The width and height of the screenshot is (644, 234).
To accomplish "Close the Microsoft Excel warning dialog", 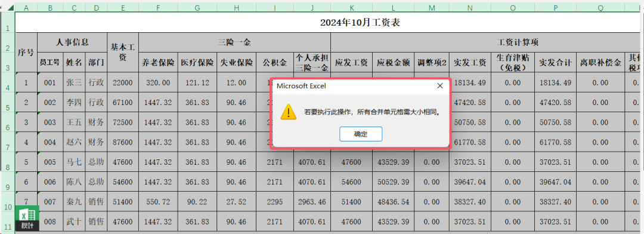I will 439,86.
